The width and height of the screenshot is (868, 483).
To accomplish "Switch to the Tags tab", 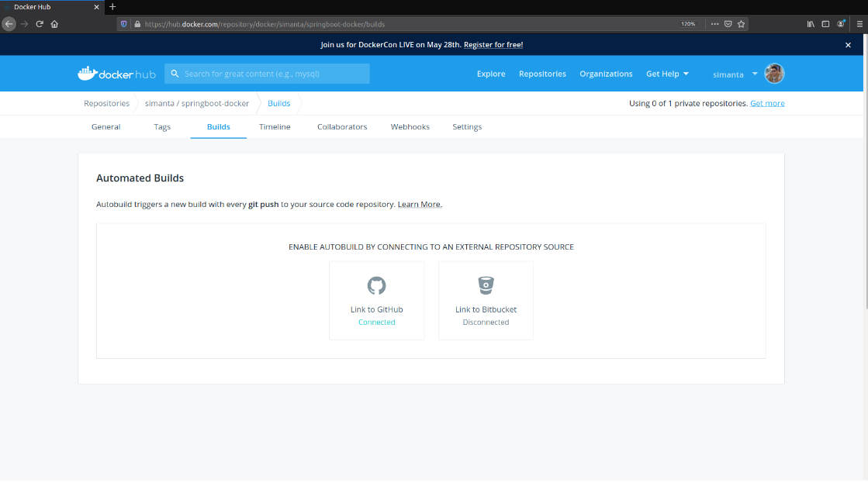I will 162,126.
